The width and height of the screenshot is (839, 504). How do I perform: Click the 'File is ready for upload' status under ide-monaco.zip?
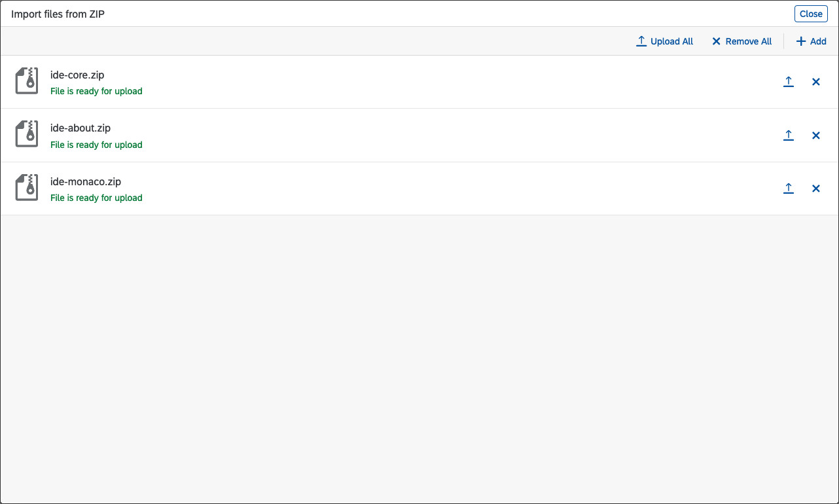pos(96,197)
